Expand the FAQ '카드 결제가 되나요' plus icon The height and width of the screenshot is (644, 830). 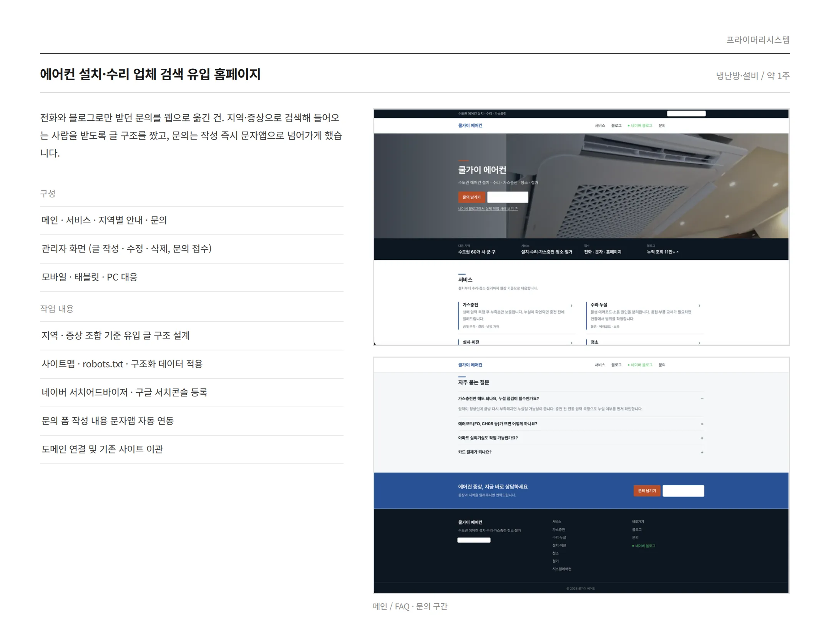(702, 452)
